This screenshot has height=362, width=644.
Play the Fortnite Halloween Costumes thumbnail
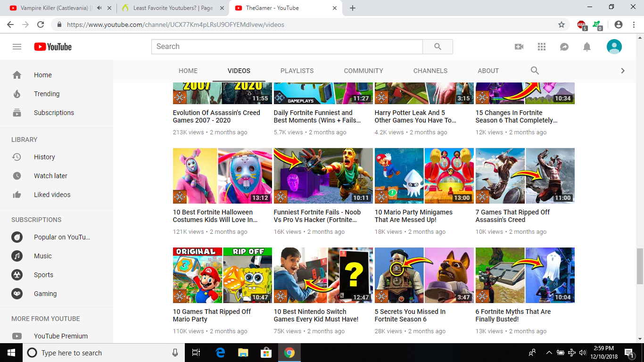tap(223, 176)
